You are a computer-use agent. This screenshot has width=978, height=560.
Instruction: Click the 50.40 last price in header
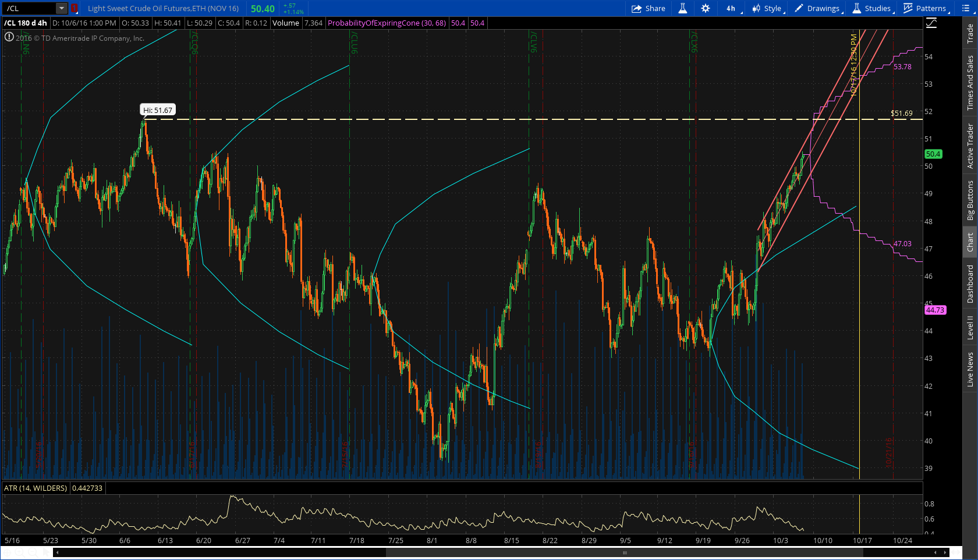coord(263,9)
